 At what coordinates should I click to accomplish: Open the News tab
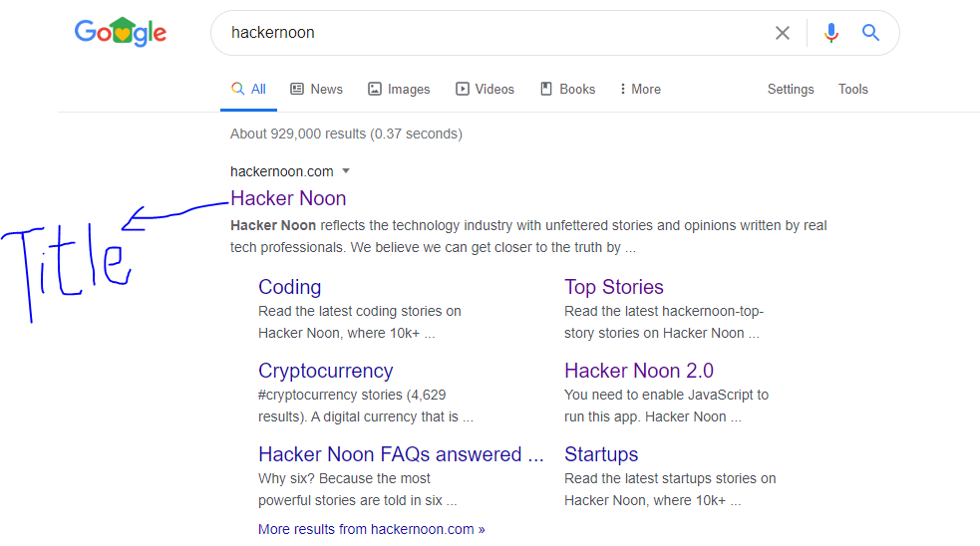(x=316, y=89)
